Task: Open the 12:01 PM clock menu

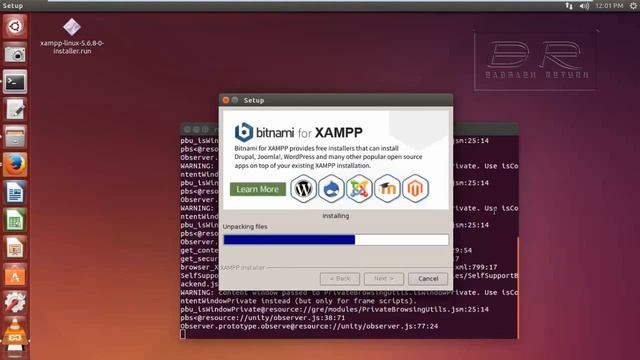Action: pyautogui.click(x=609, y=6)
